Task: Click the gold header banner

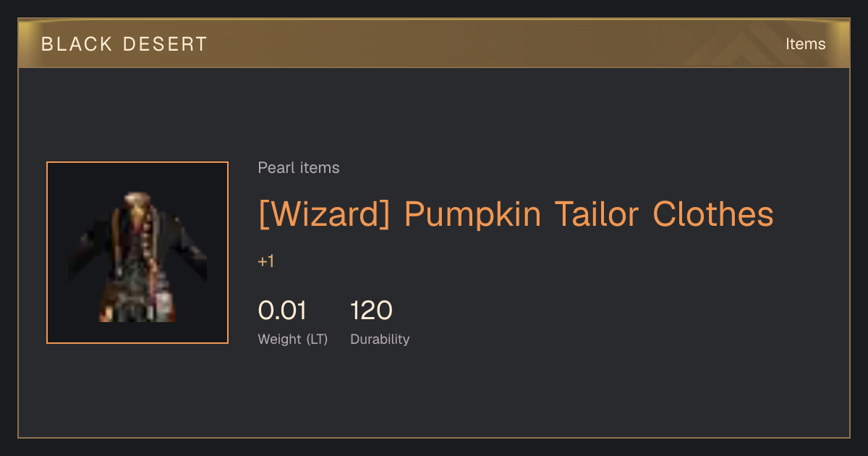Action: pos(434,43)
